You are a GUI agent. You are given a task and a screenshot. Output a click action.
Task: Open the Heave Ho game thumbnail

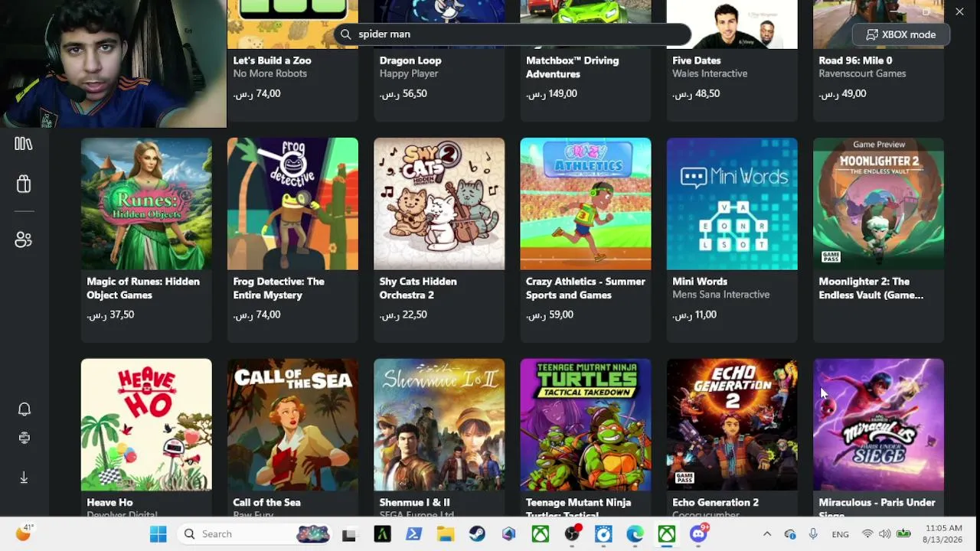146,425
